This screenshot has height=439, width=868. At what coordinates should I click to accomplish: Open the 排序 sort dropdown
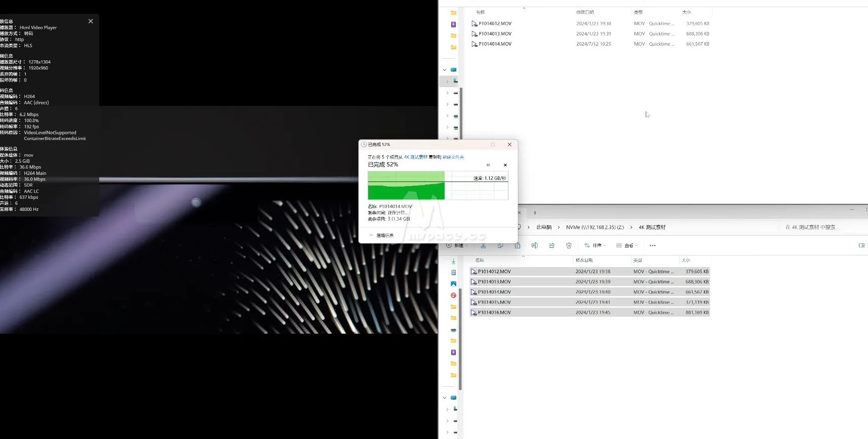[x=595, y=245]
